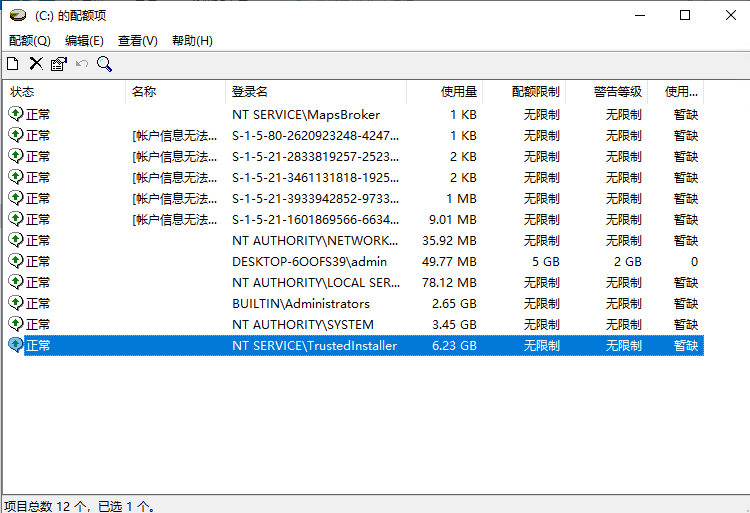
Task: Click the status icon of MapsBroker row
Action: 16,114
